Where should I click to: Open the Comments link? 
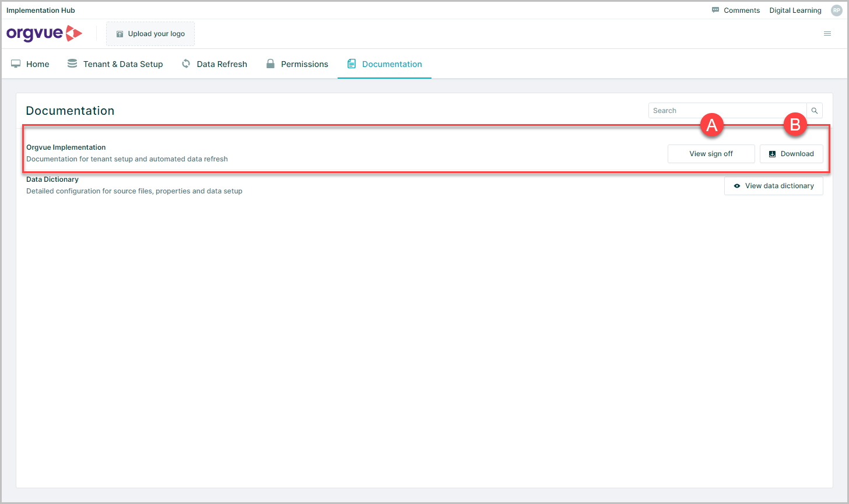742,10
